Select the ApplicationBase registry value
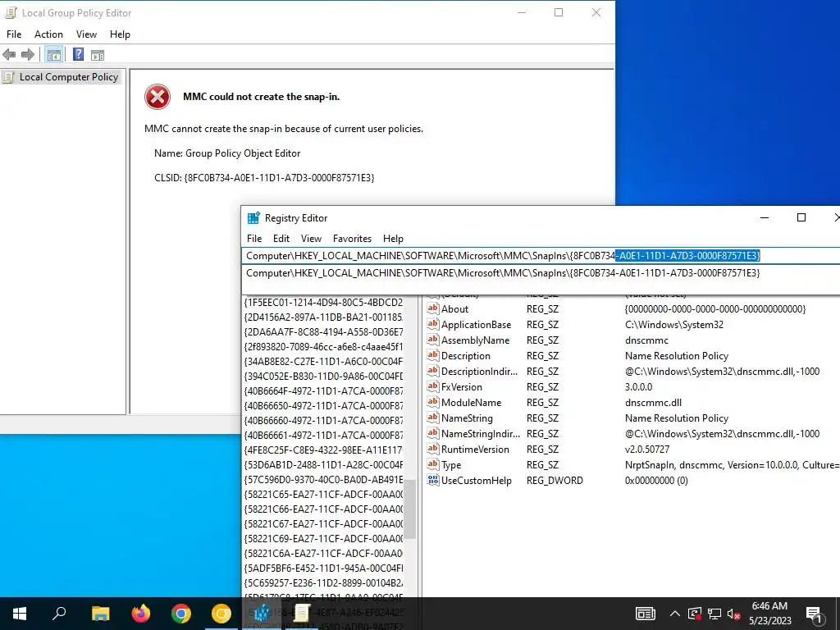 tap(477, 325)
